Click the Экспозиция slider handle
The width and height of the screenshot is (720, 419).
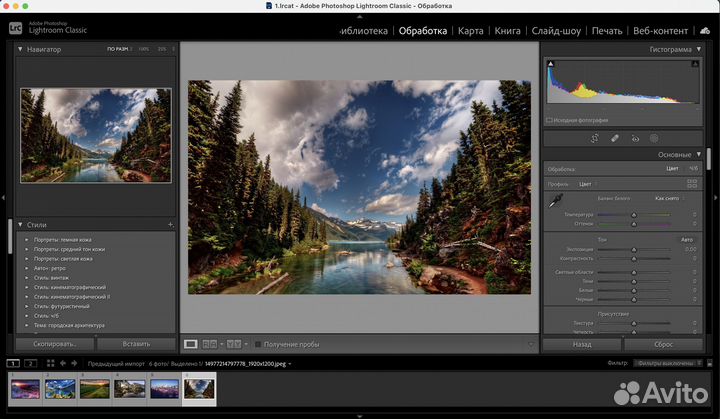pos(634,249)
